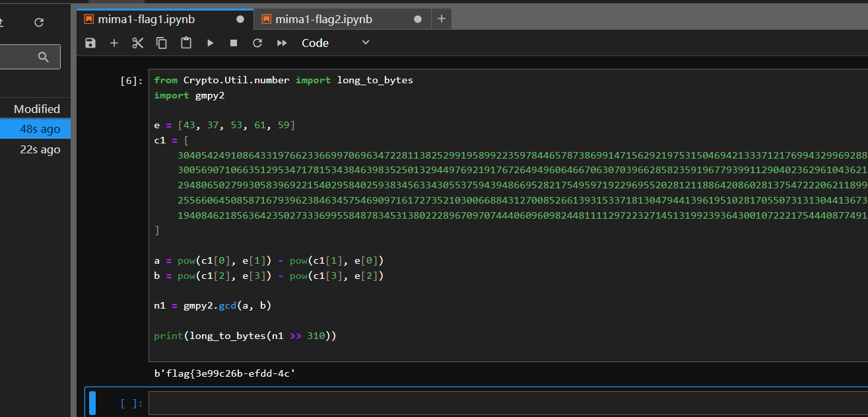Restart kernel and run all cells
The width and height of the screenshot is (868, 417).
[282, 43]
